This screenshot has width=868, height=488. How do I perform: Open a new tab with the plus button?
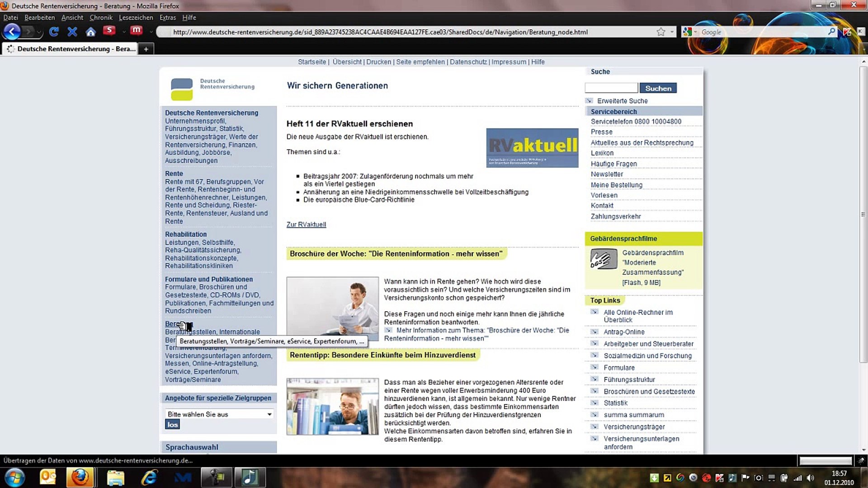click(146, 49)
